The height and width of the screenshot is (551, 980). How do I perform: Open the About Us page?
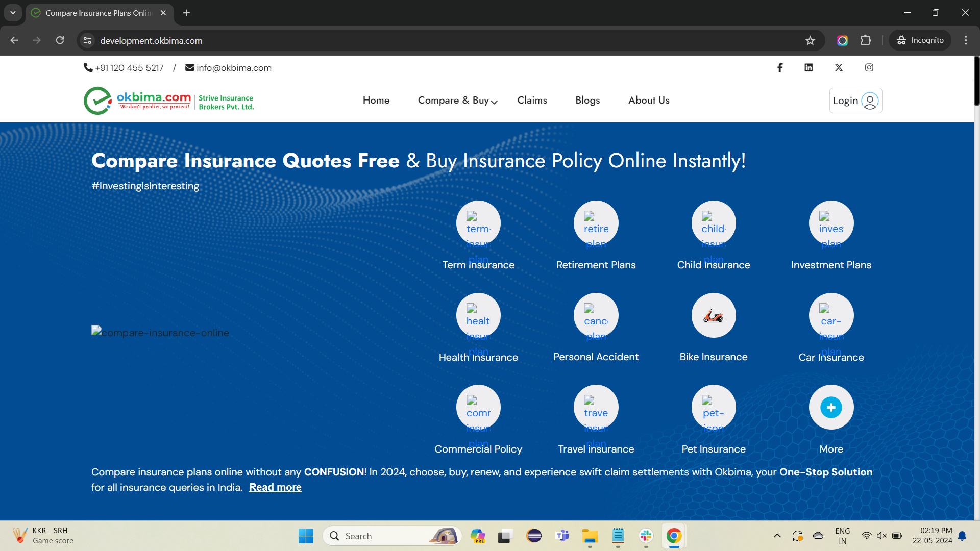649,101
